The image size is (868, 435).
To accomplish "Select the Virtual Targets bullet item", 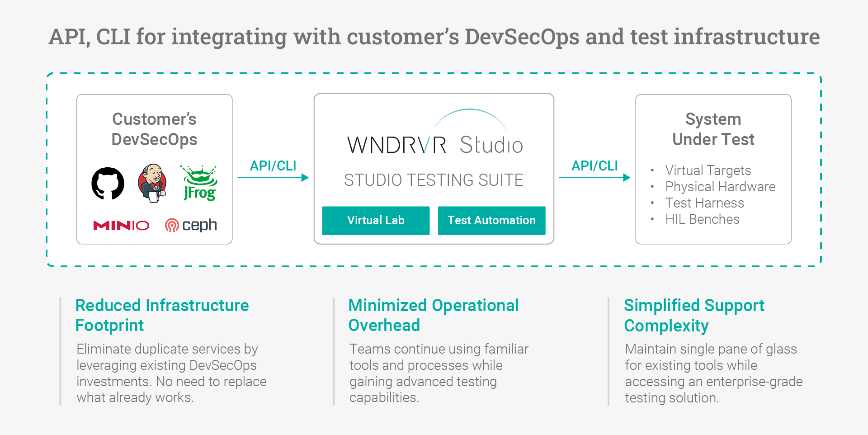I will [708, 170].
